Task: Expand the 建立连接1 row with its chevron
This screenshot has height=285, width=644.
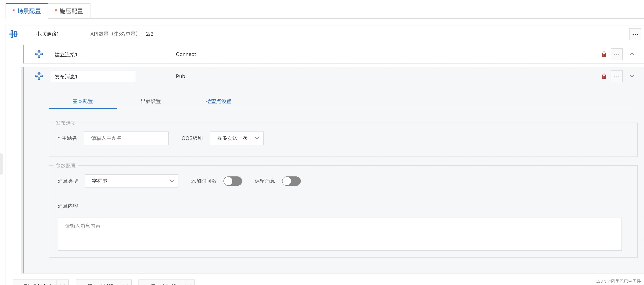Action: (x=632, y=54)
